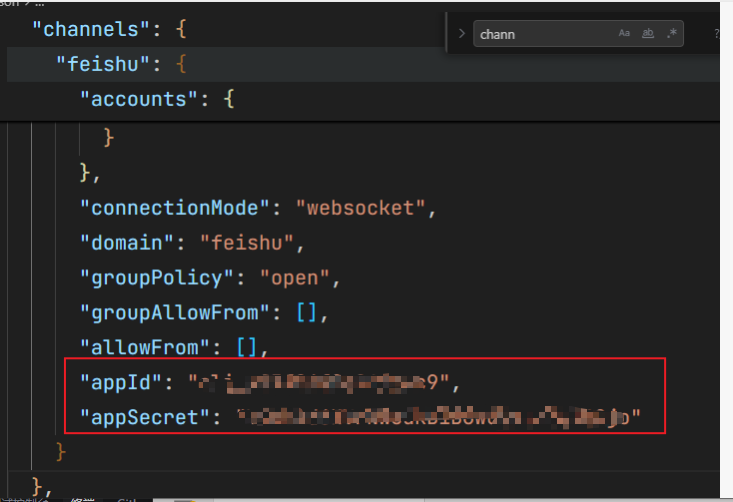Viewport: 733px width, 502px height.
Task: Enable regular expression search option
Action: click(x=672, y=33)
